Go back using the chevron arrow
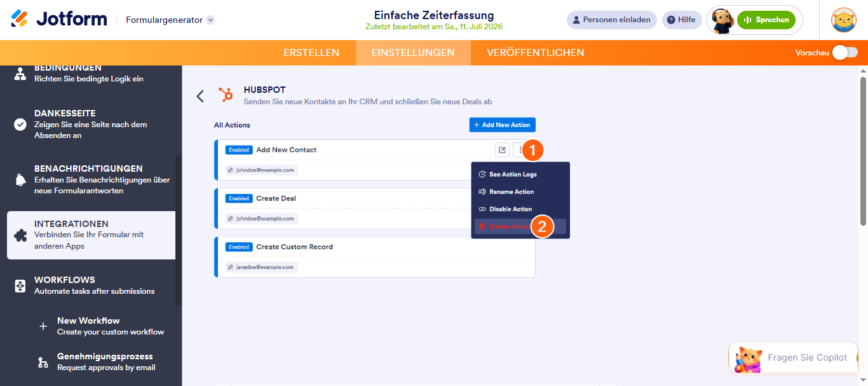The height and width of the screenshot is (386, 868). 200,96
